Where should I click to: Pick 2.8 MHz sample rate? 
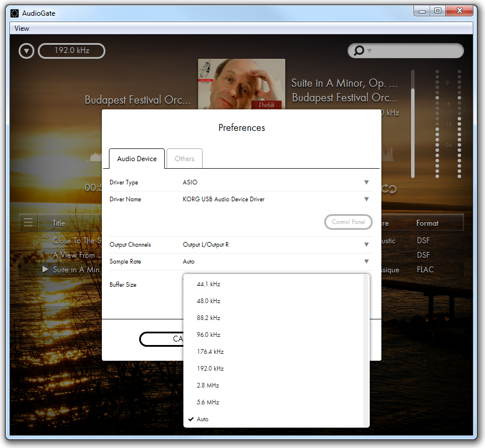coord(274,385)
